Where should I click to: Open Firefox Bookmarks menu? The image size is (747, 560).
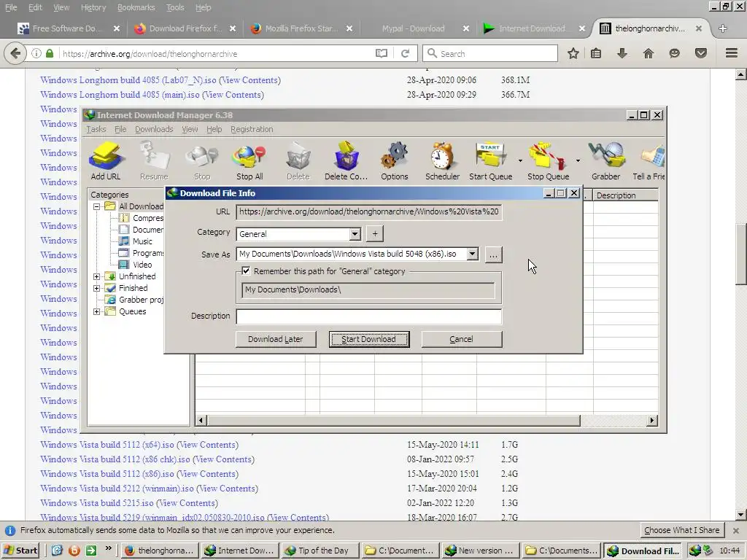pos(136,7)
